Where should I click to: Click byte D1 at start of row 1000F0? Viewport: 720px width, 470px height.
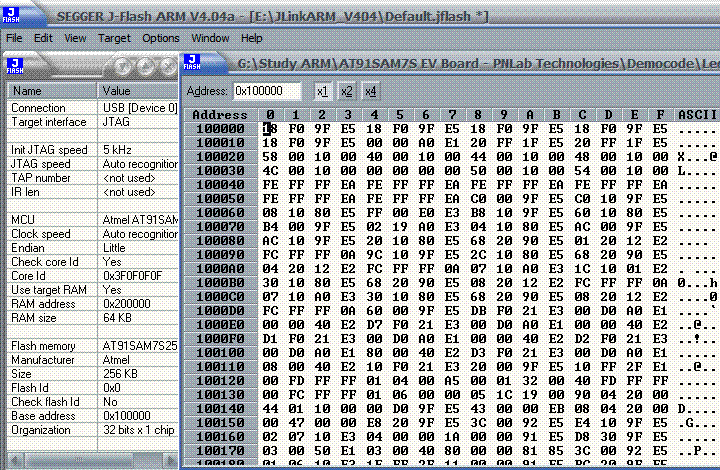270,339
